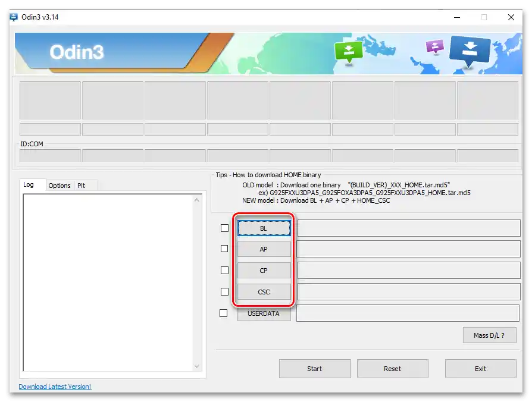The width and height of the screenshot is (532, 402).
Task: Click the first ID:COM port box
Action: click(50, 156)
